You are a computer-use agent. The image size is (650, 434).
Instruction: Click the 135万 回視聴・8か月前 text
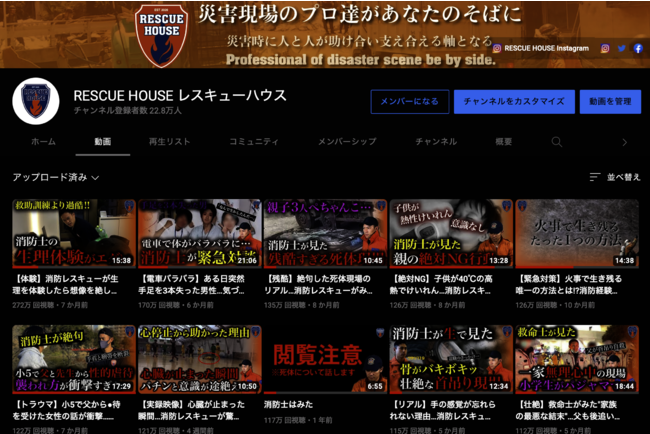(302, 305)
